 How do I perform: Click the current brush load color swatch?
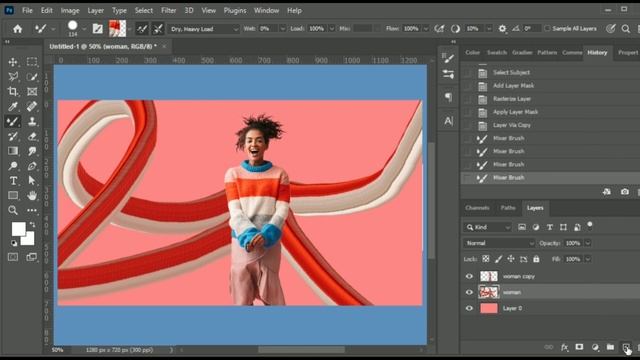(x=118, y=29)
